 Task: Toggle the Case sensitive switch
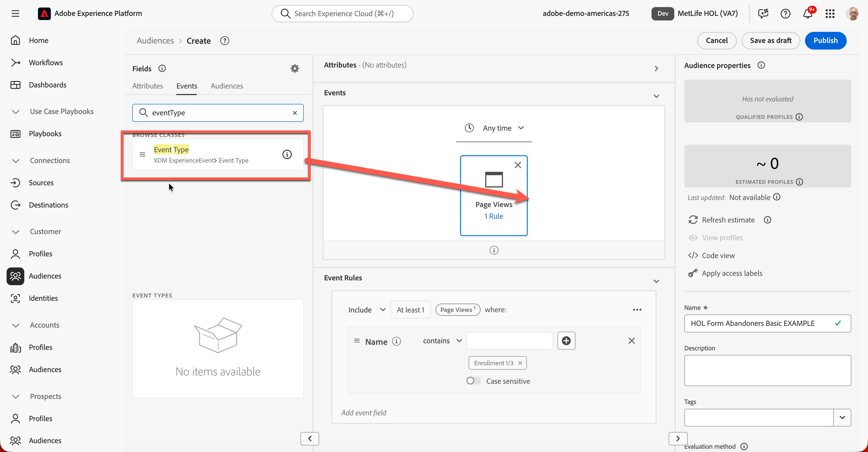(473, 381)
